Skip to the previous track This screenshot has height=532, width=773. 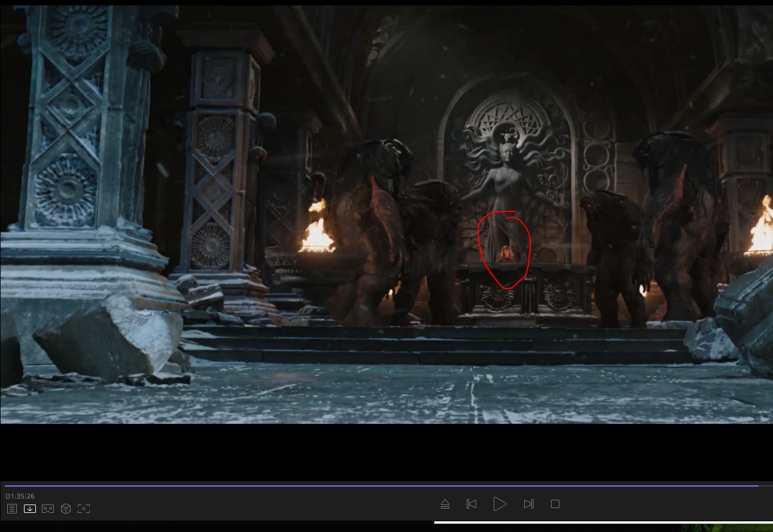[x=471, y=504]
